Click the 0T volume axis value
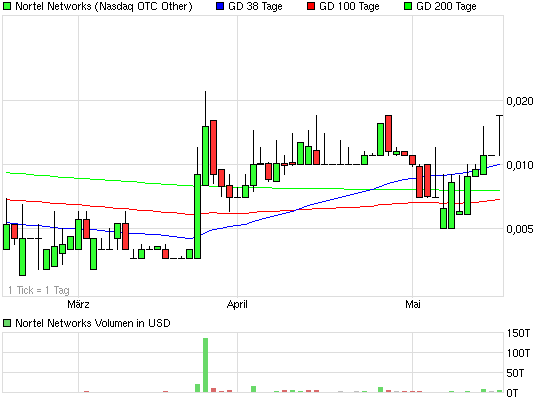The height and width of the screenshot is (401, 545). point(512,393)
